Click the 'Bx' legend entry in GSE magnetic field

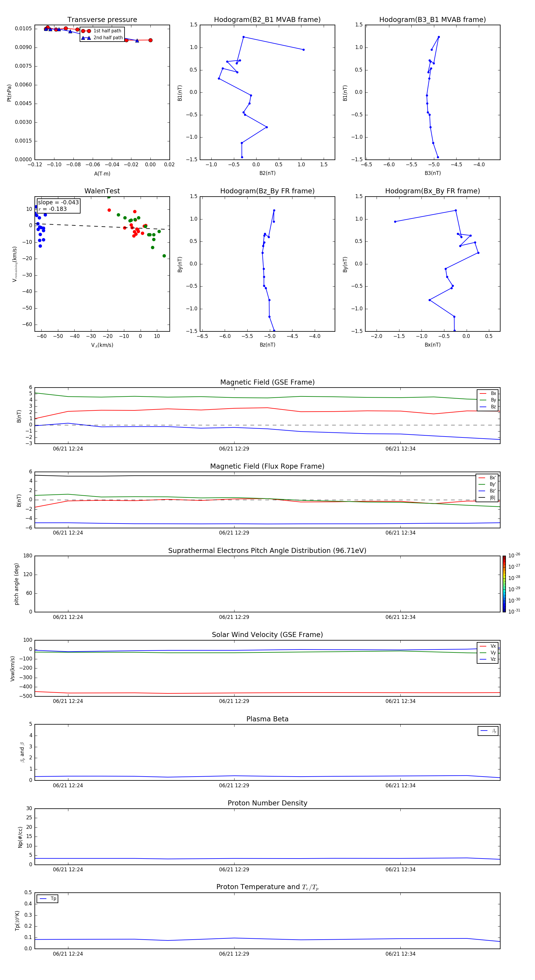[488, 393]
